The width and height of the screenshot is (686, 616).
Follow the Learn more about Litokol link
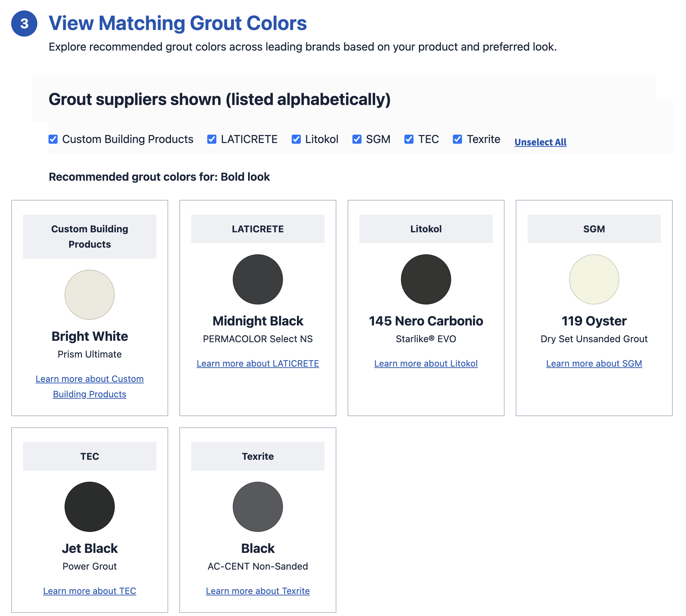click(426, 363)
